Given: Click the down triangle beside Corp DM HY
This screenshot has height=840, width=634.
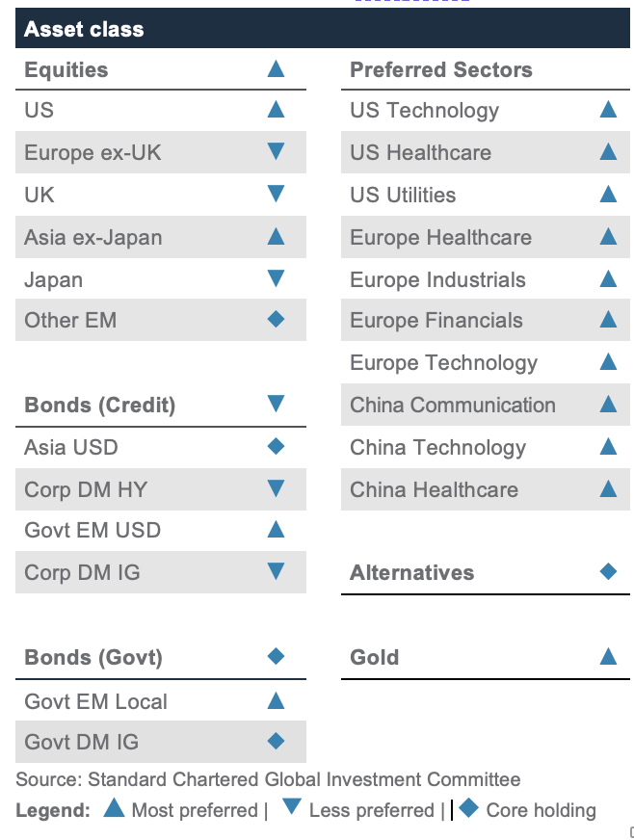Looking at the screenshot, I should 276,488.
